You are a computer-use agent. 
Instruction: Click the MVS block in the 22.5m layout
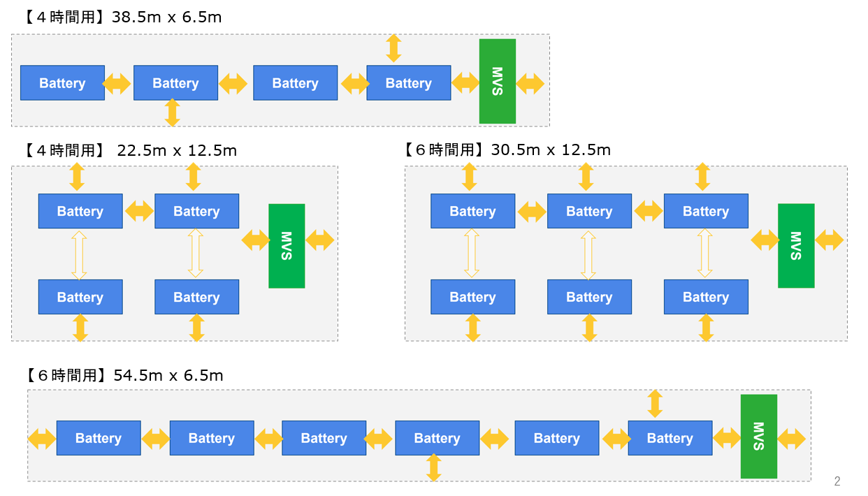[x=286, y=246]
